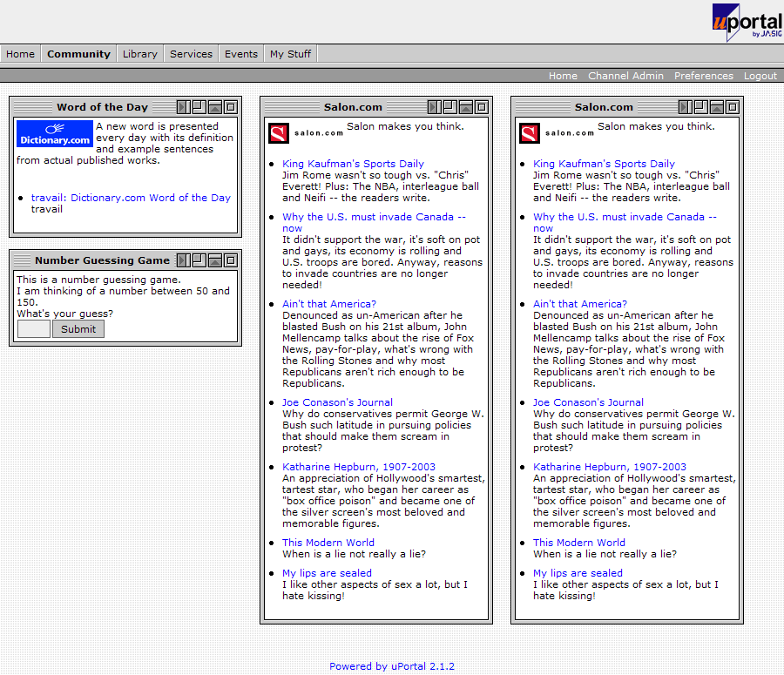Open My lips are sealed in second Salon.com channel
Screen dimensions: 784x675
pyautogui.click(x=578, y=573)
